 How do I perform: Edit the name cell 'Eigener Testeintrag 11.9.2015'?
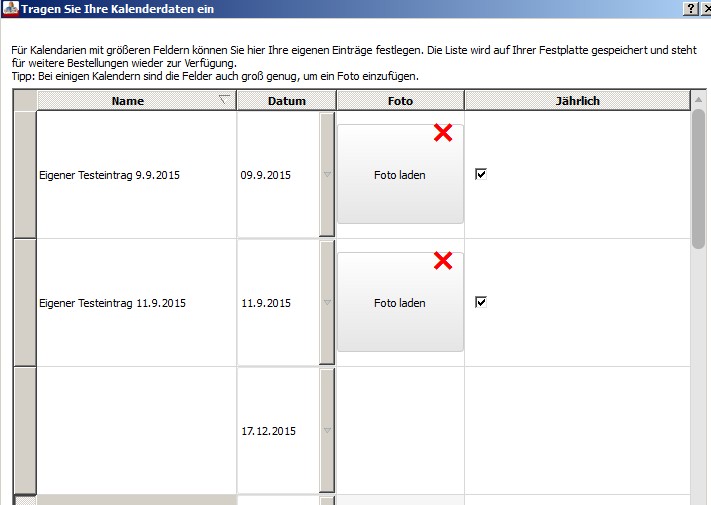pos(136,302)
